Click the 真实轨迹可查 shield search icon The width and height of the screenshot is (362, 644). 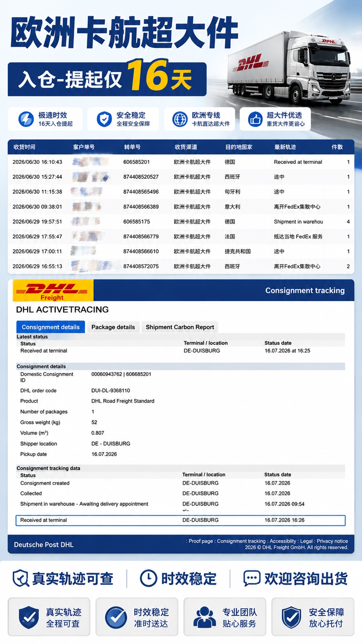point(21,578)
